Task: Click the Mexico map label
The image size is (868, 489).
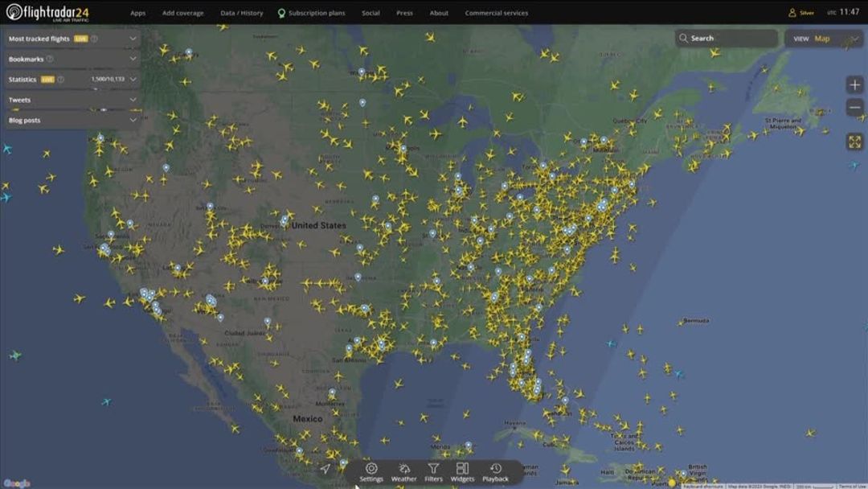Action: (307, 419)
